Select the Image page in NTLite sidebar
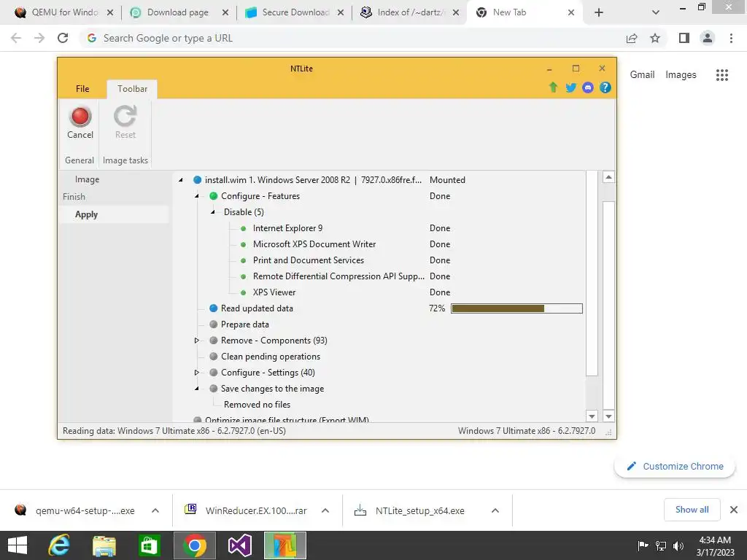Viewport: 747px width, 560px height. point(88,179)
